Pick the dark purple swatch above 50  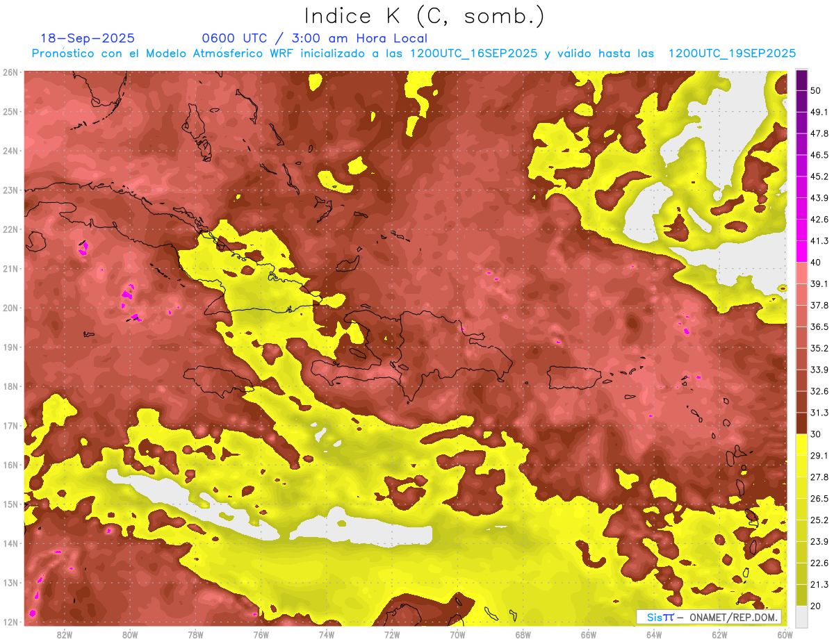pyautogui.click(x=801, y=79)
